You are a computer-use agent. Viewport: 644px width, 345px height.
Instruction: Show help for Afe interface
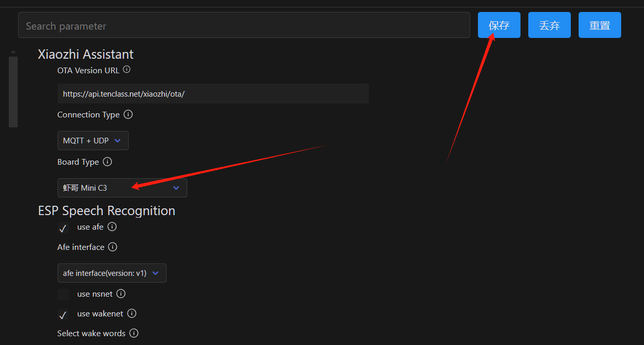coord(113,247)
